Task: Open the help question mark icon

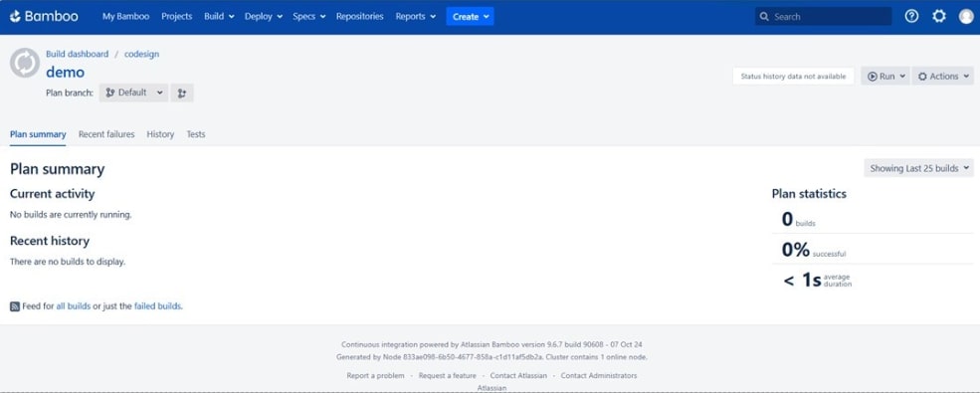Action: point(912,16)
